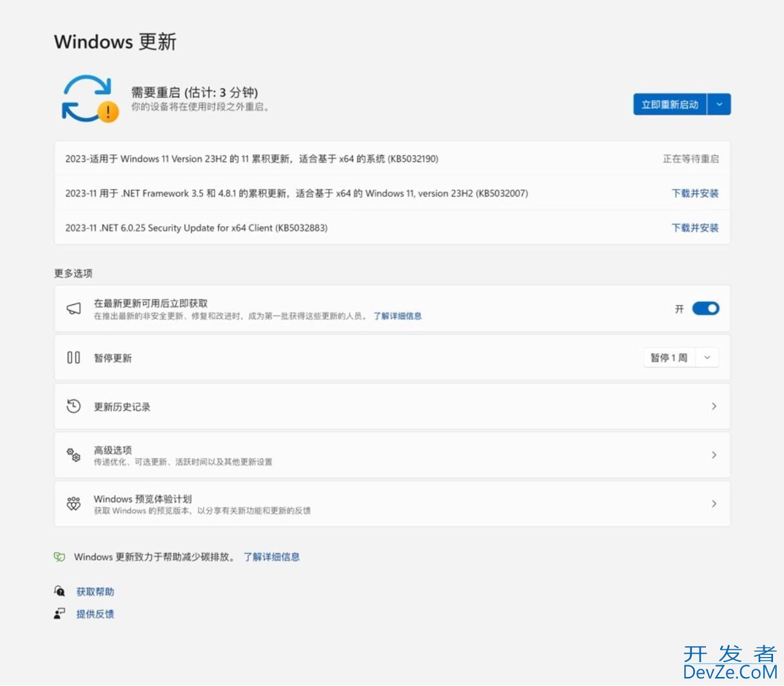The width and height of the screenshot is (784, 686).
Task: Expand the 暂停 1 周 duration dropdown arrow
Action: [707, 358]
